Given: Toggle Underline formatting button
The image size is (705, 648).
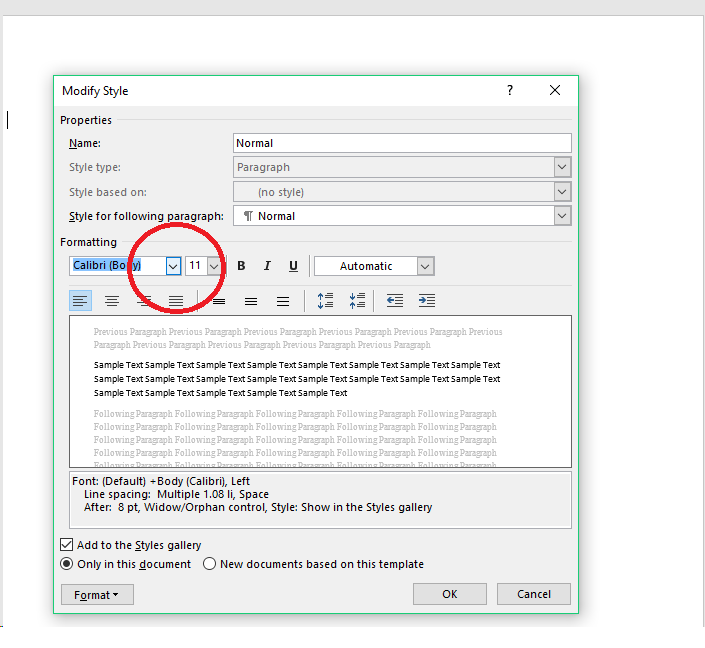Looking at the screenshot, I should pos(293,266).
